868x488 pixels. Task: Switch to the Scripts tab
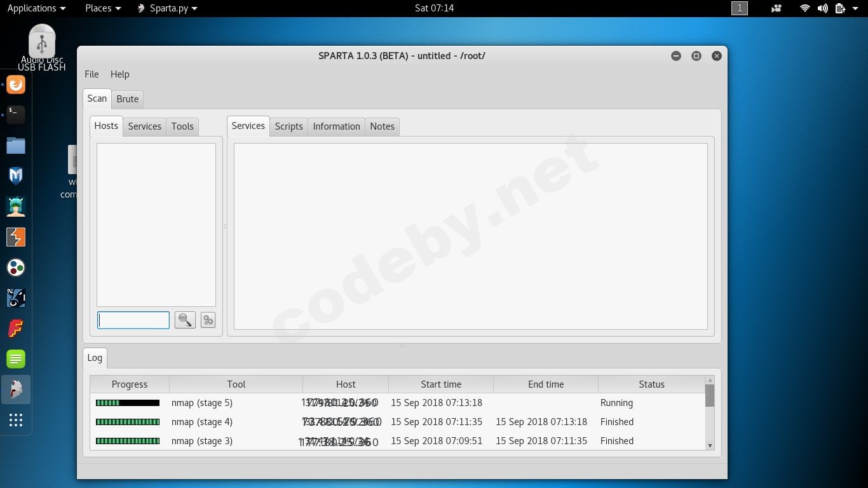pyautogui.click(x=289, y=126)
